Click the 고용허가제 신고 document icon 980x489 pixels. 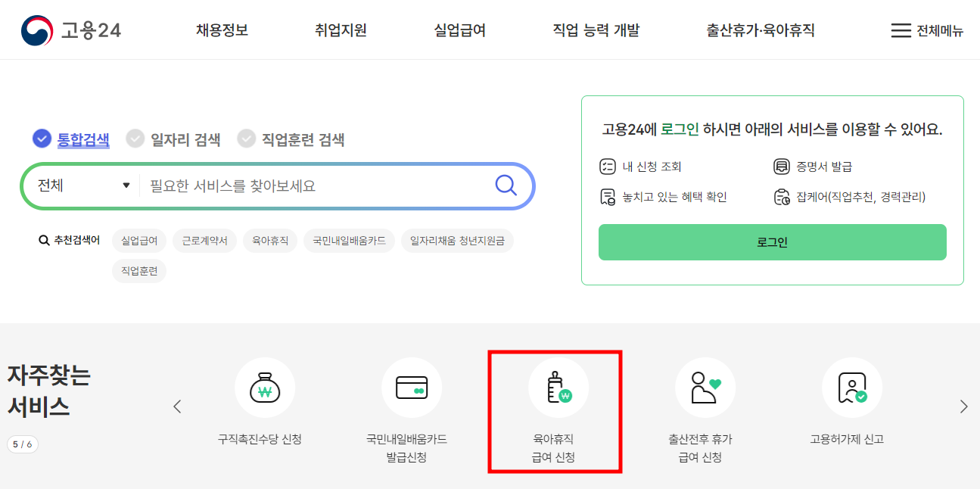(852, 388)
